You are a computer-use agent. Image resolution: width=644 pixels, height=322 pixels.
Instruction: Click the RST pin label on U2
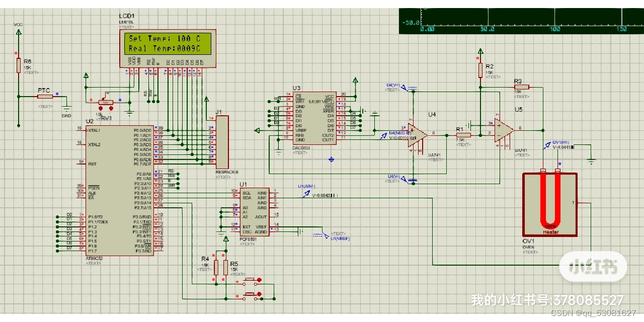click(x=92, y=164)
